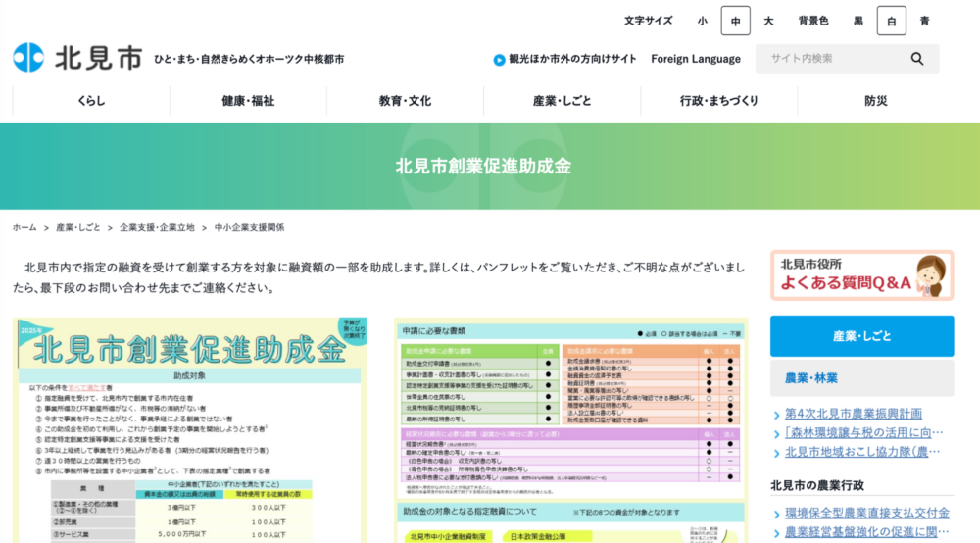Click the chevron beside 森林環境譲与税の活用 link
This screenshot has height=543, width=980.
776,433
